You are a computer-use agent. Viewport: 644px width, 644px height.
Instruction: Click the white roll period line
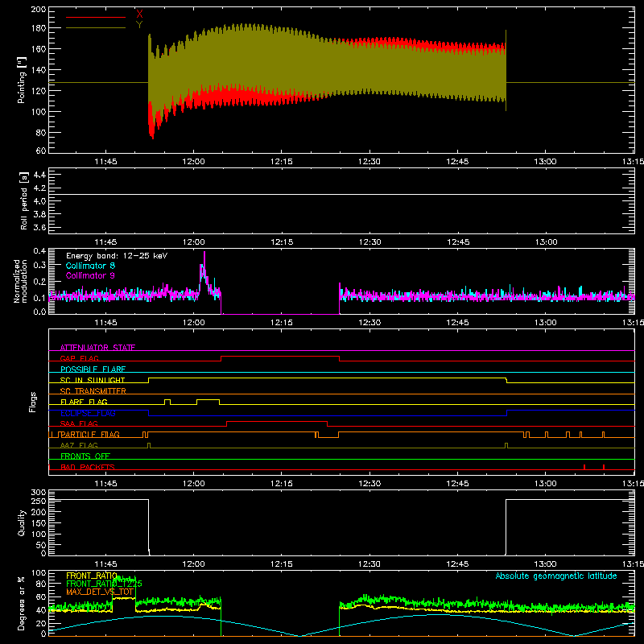click(x=341, y=194)
